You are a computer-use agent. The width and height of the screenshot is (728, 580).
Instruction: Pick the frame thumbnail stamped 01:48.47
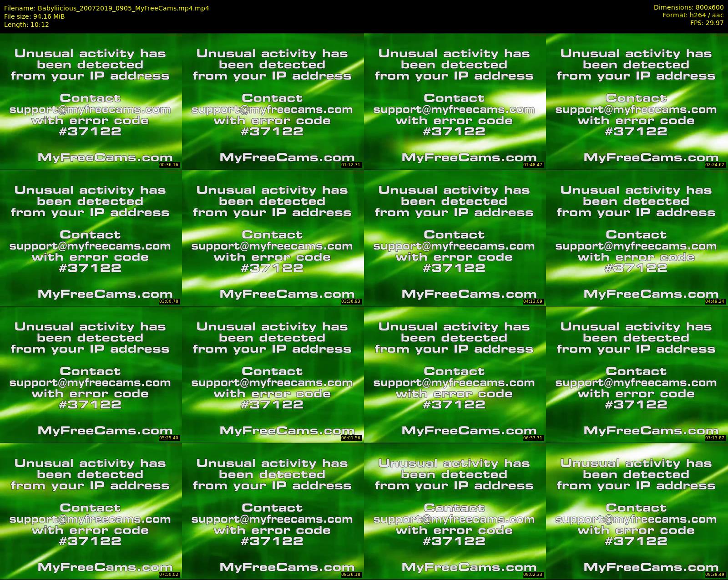tap(454, 101)
